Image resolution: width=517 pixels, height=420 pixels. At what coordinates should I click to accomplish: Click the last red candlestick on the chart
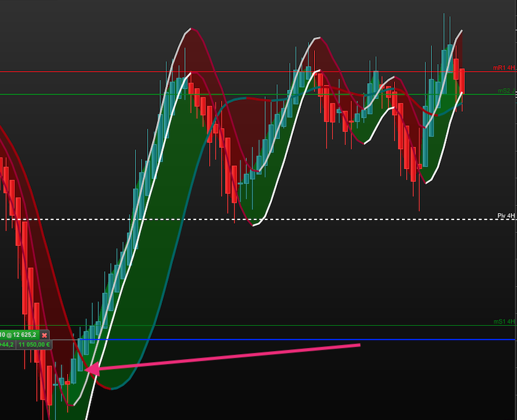[462, 81]
